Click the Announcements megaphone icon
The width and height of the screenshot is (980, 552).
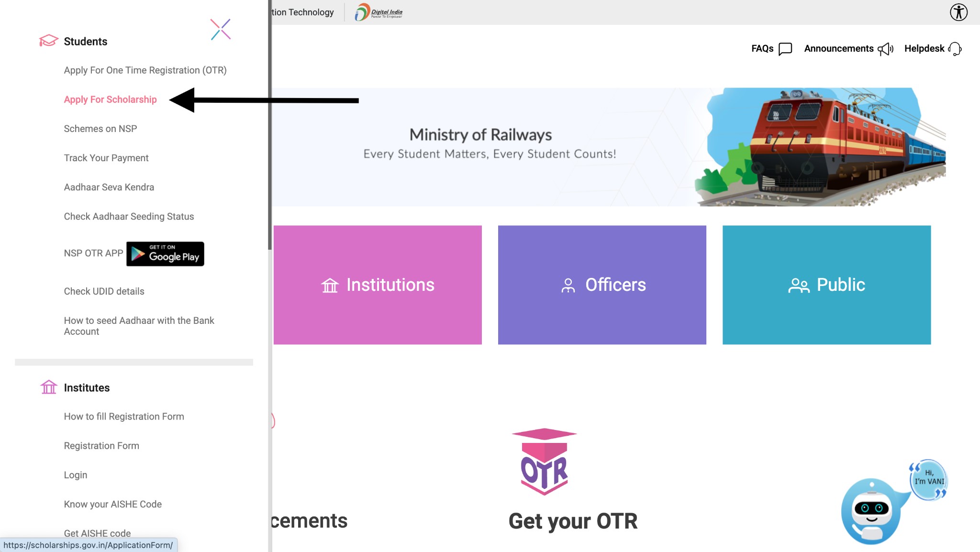(x=885, y=49)
